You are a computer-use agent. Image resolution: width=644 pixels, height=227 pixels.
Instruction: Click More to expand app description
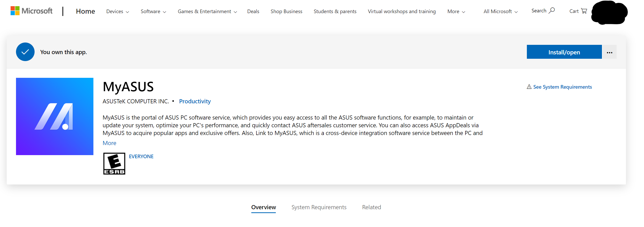click(x=109, y=143)
